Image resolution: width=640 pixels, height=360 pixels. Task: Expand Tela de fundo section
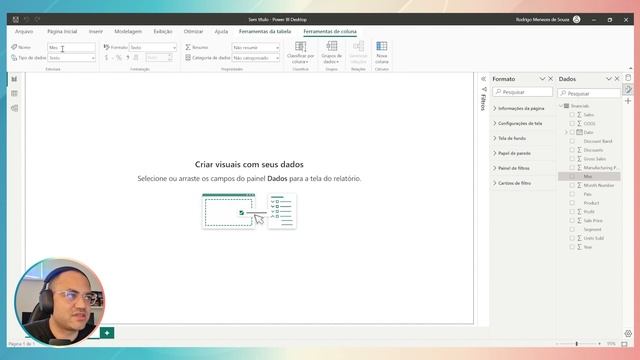click(509, 138)
